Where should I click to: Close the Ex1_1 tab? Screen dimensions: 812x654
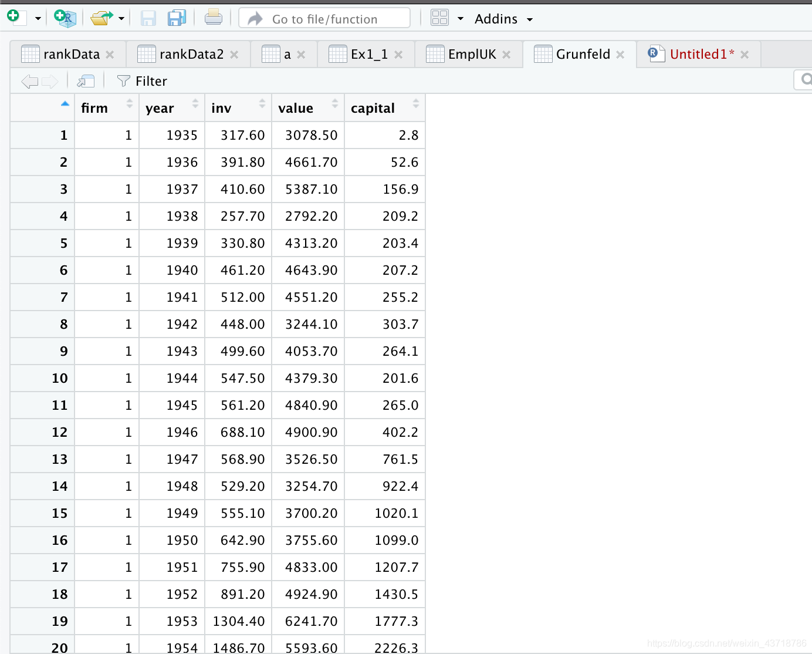tap(398, 55)
